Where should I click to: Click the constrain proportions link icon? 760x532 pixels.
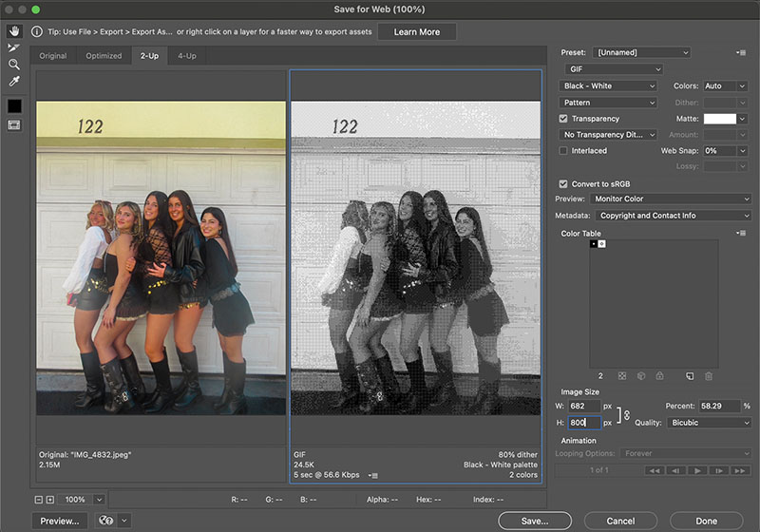click(x=626, y=414)
